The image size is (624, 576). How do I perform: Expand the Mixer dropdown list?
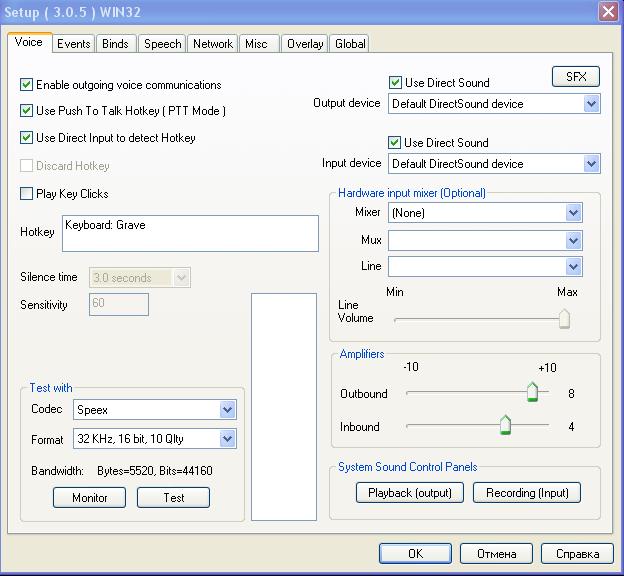click(573, 213)
